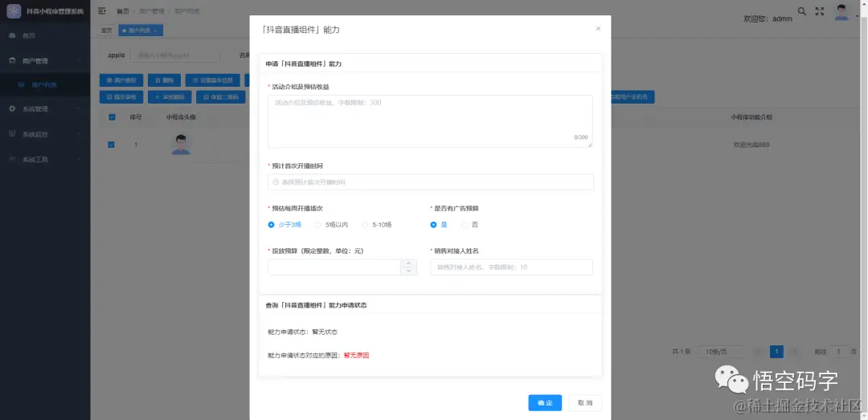
Task: Close the 抖音直播组件 dialog with X
Action: tap(598, 29)
